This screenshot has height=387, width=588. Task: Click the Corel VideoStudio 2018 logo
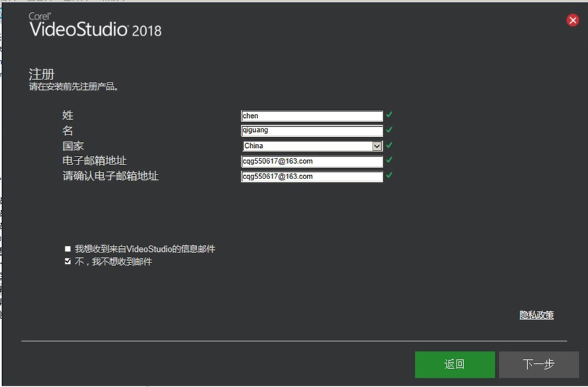95,25
